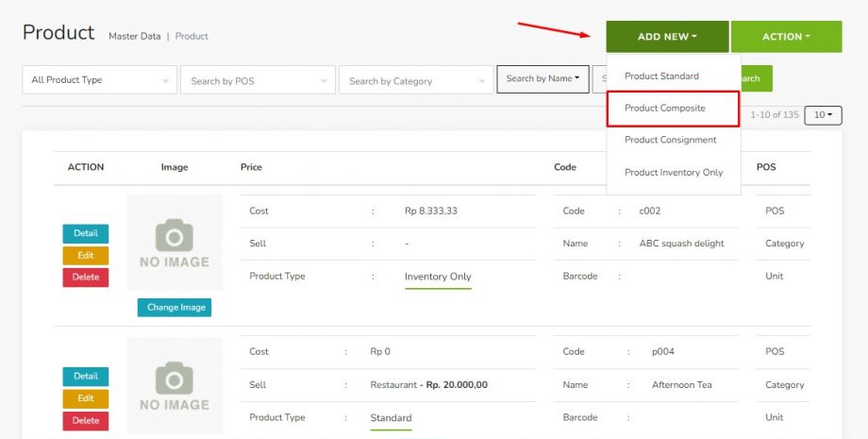868x439 pixels.
Task: Click the POS column header
Action: point(766,167)
